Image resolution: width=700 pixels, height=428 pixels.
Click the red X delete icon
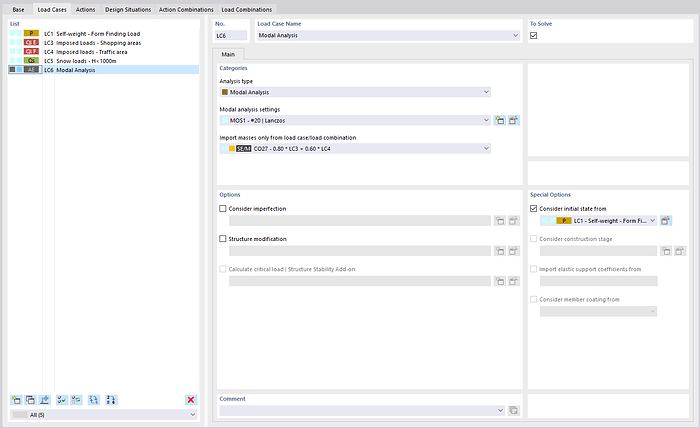pos(191,399)
